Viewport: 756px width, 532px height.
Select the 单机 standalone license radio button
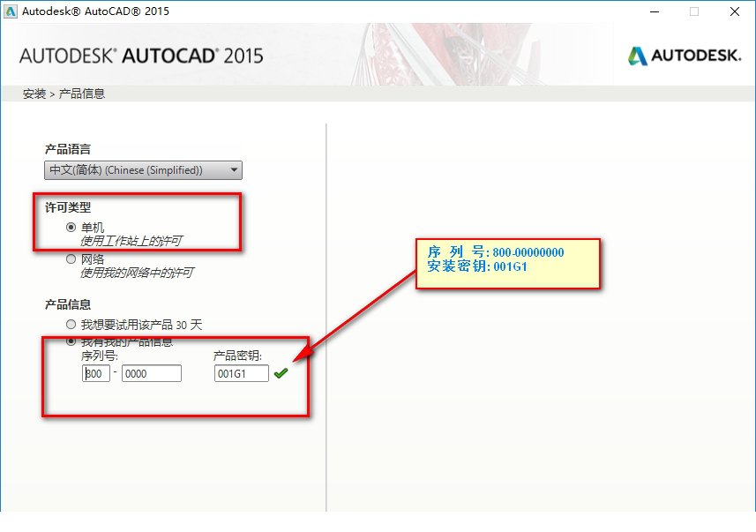click(x=71, y=227)
